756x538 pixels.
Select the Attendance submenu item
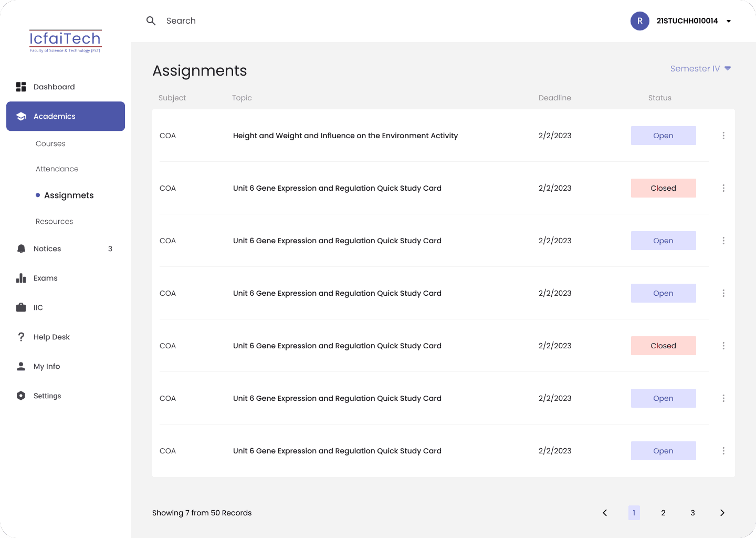pyautogui.click(x=57, y=169)
